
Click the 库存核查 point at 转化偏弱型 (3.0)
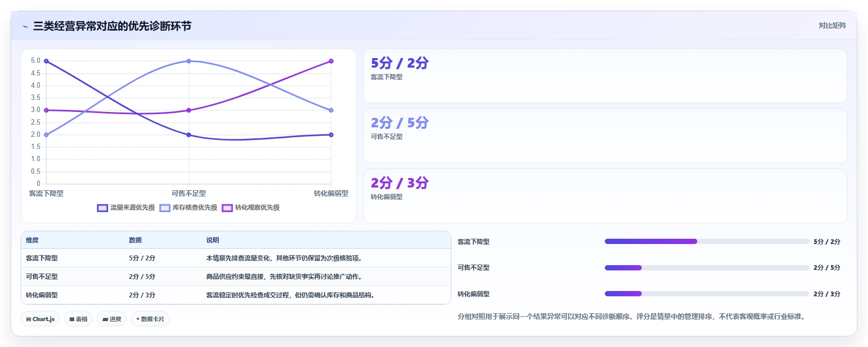coord(331,110)
